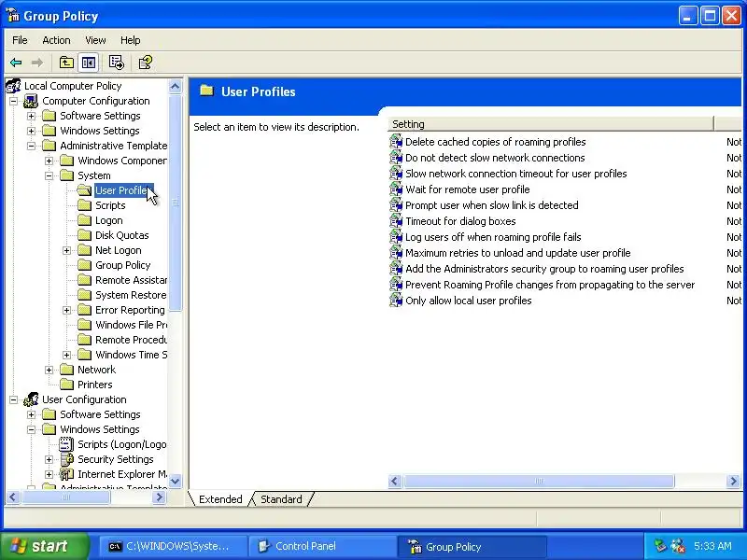Click icon of Prompt user when slow link detected
Viewport: 747px width, 560px height.
(396, 205)
